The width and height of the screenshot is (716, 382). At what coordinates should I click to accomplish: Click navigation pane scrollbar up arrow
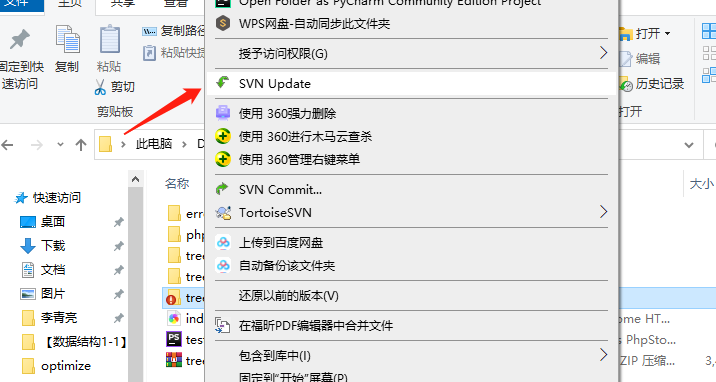click(x=136, y=180)
